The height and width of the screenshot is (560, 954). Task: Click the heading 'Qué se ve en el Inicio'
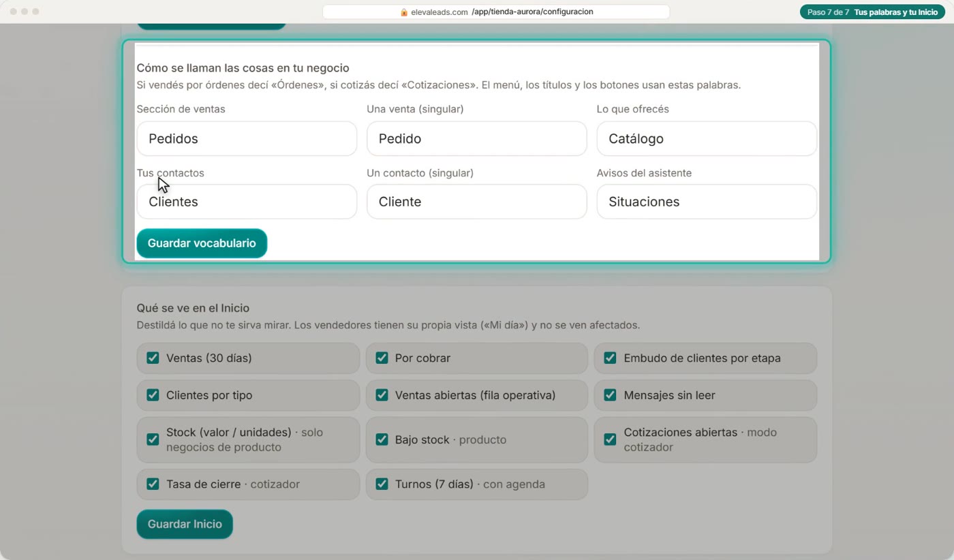[193, 308]
